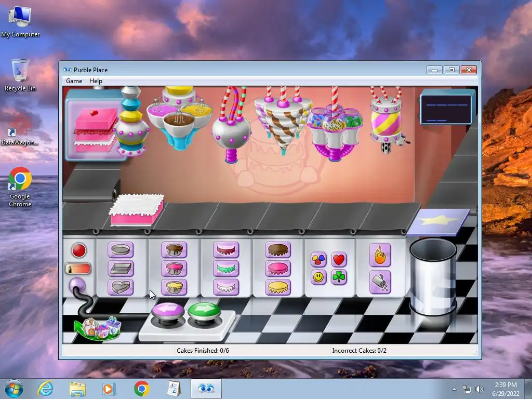Open the WordPad document taskbar icon

(174, 389)
